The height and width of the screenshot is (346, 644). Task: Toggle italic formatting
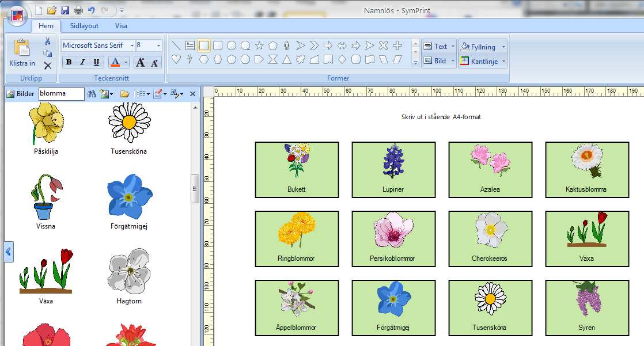[82, 62]
